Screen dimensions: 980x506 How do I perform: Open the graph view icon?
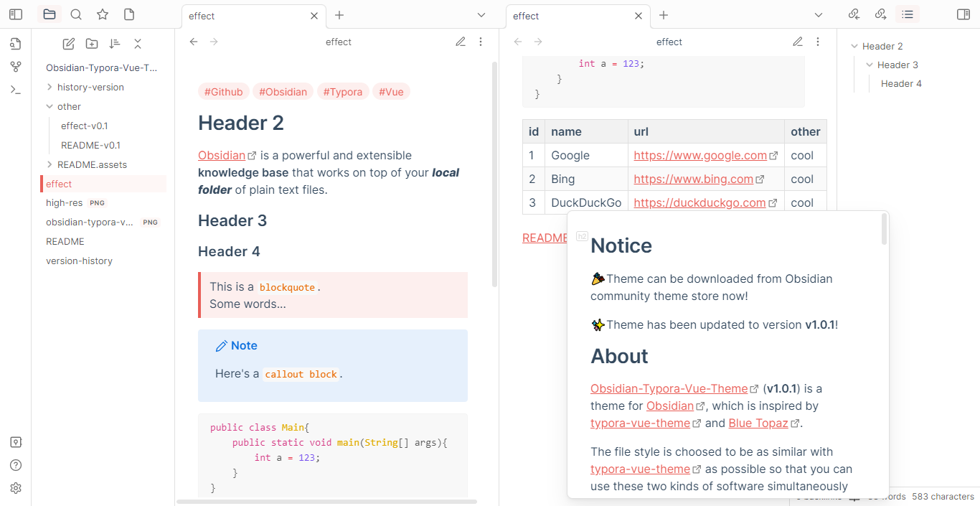click(16, 67)
